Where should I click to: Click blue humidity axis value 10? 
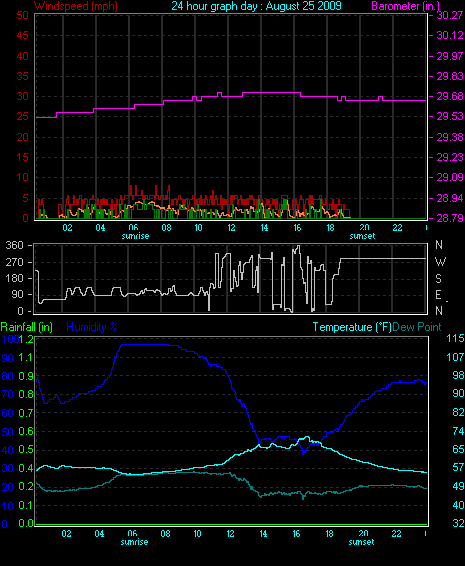[x=8, y=506]
